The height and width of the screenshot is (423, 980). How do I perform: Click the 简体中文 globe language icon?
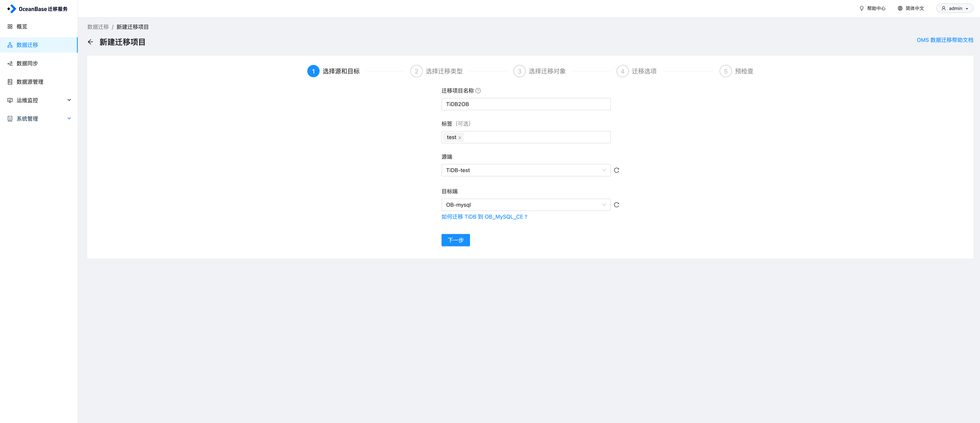[x=900, y=8]
